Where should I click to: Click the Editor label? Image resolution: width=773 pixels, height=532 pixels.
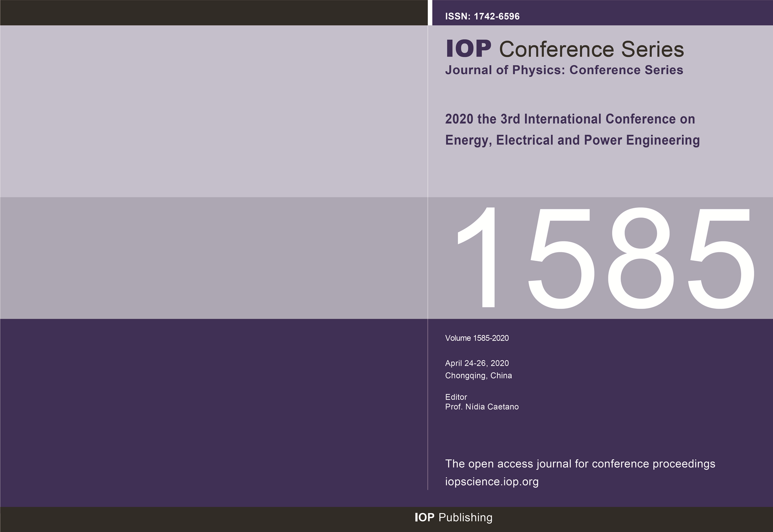(x=456, y=397)
